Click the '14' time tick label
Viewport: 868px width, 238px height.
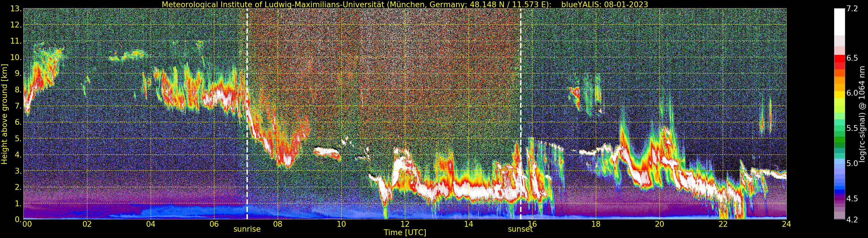click(x=468, y=224)
